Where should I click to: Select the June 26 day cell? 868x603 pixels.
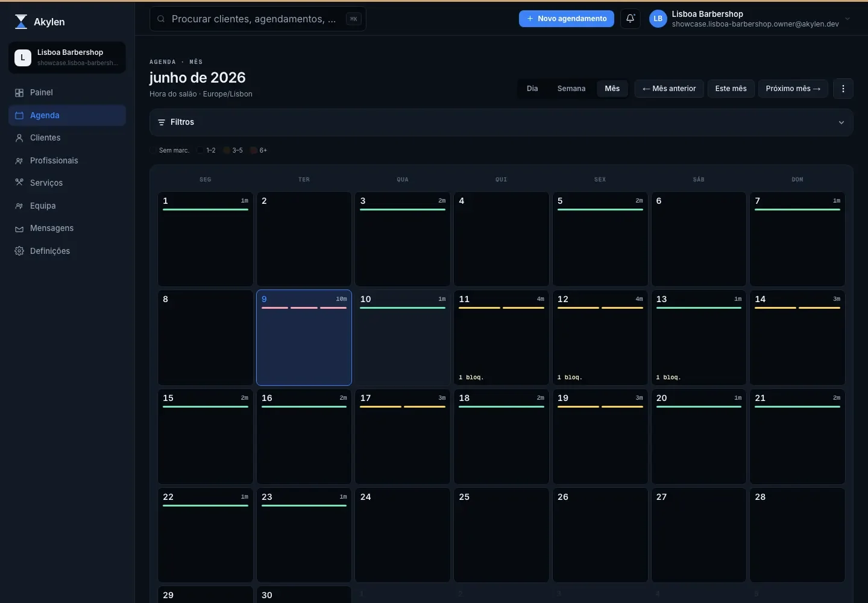click(x=600, y=535)
